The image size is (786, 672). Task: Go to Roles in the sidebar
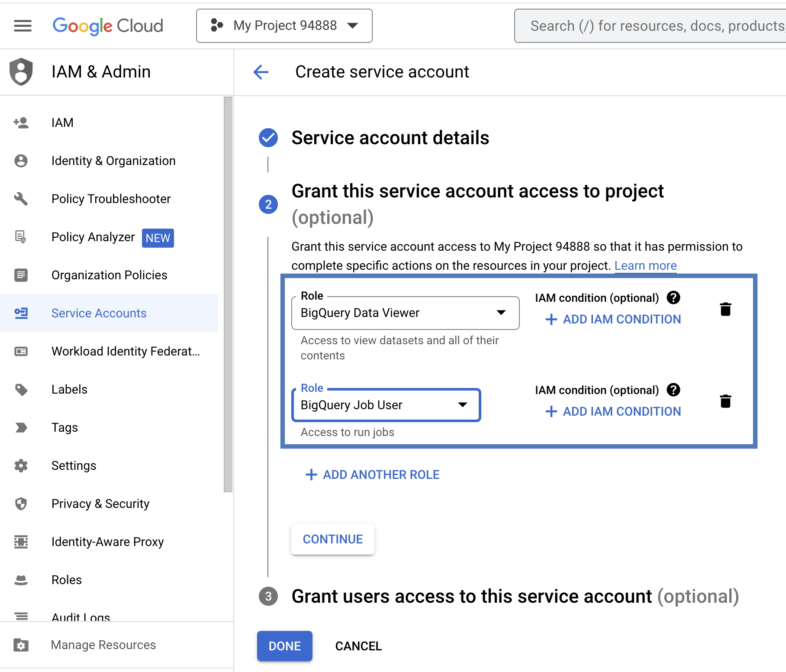point(66,580)
